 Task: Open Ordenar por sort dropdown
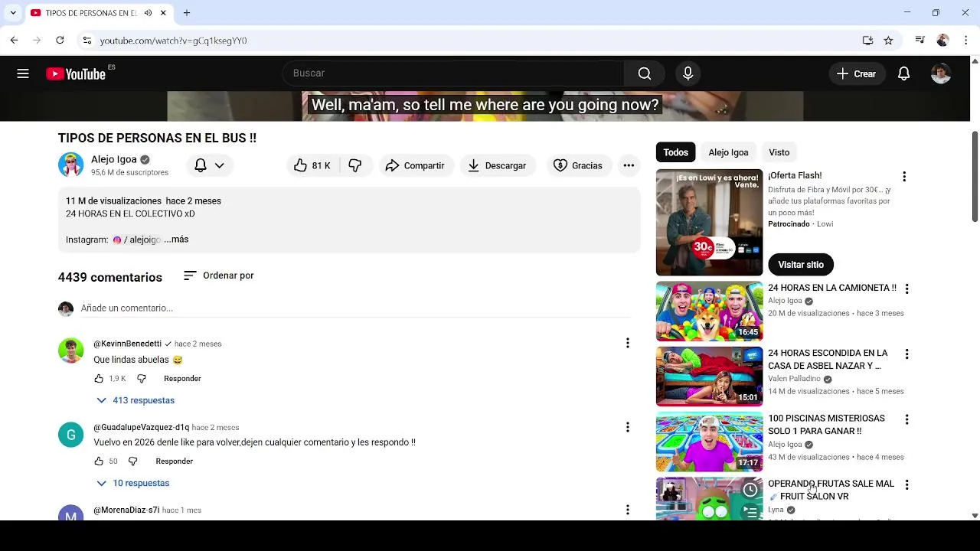[219, 275]
